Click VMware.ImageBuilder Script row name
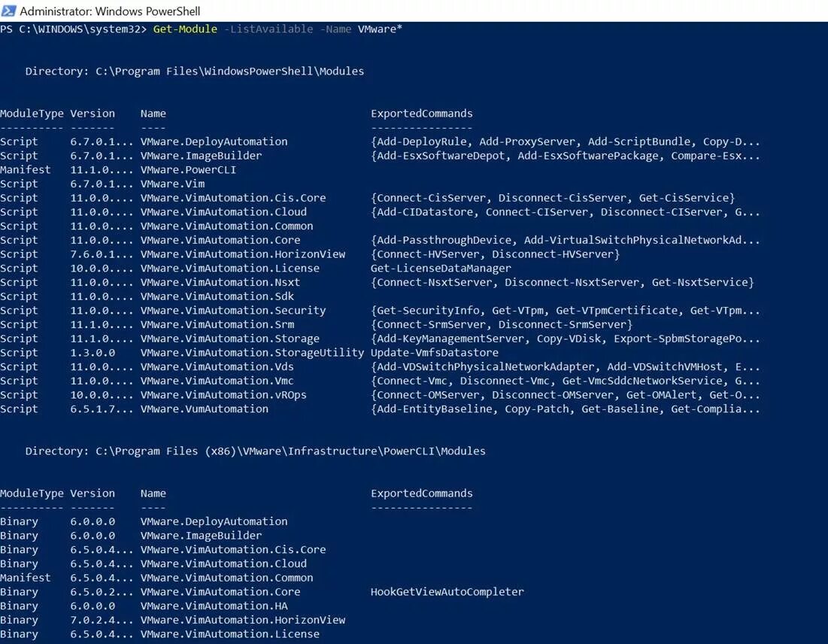 [201, 156]
